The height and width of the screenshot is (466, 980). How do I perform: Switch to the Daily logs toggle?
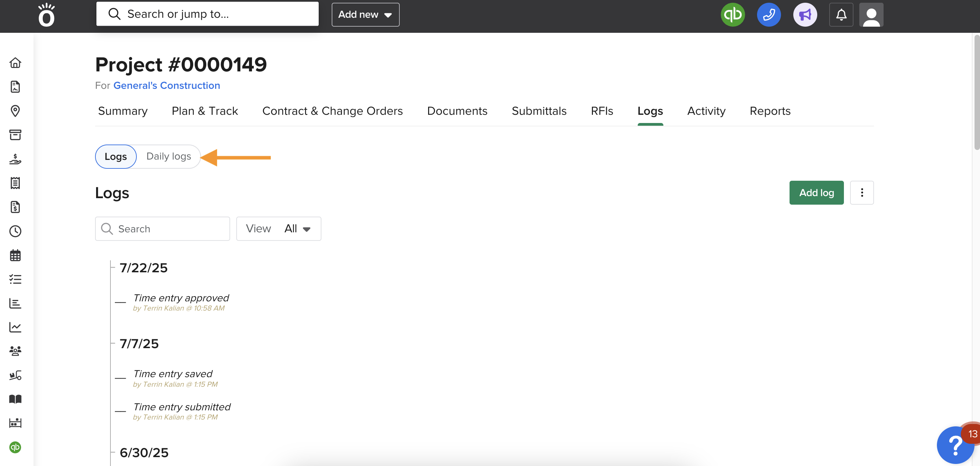click(x=169, y=156)
